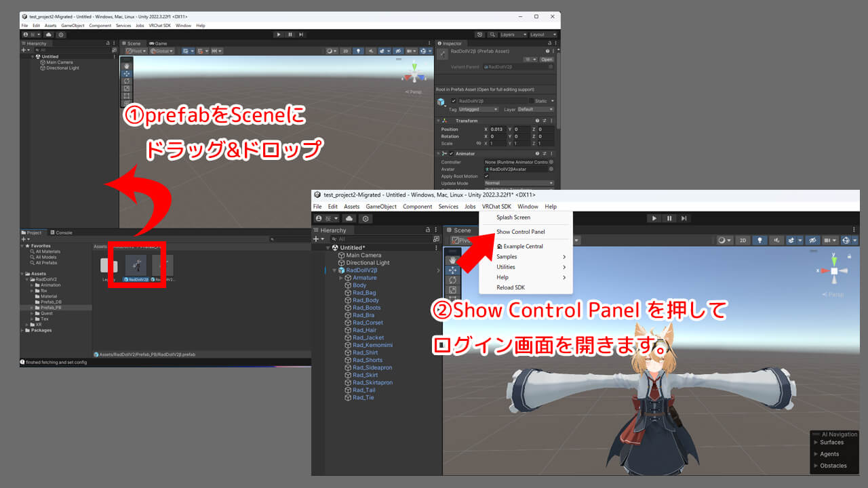Open the Tag dropdown showing Untagged

[x=478, y=110]
